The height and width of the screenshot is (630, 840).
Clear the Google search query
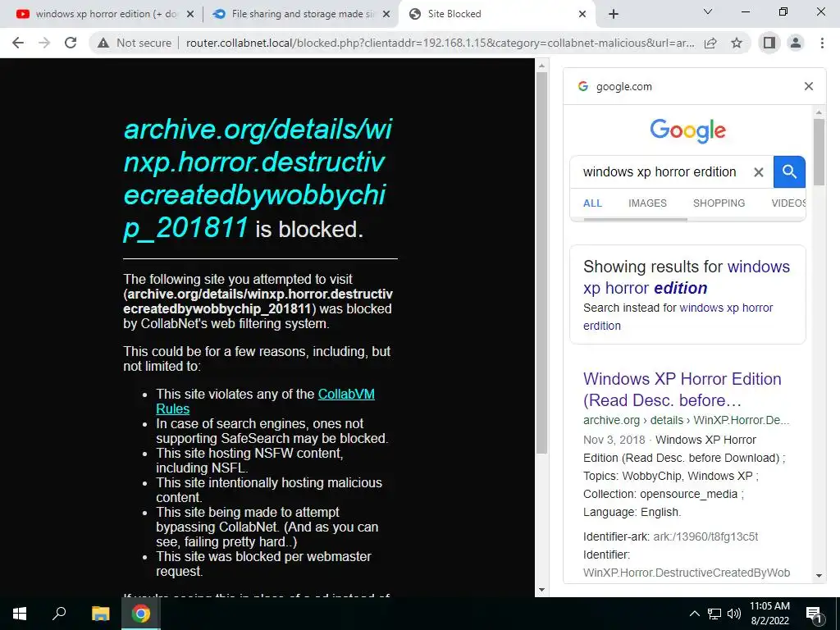(x=759, y=172)
